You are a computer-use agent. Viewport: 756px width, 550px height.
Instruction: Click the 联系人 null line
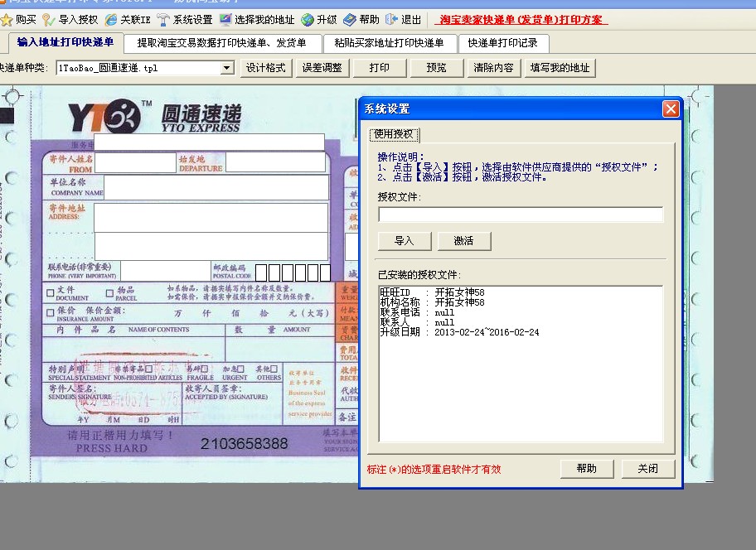coord(417,323)
